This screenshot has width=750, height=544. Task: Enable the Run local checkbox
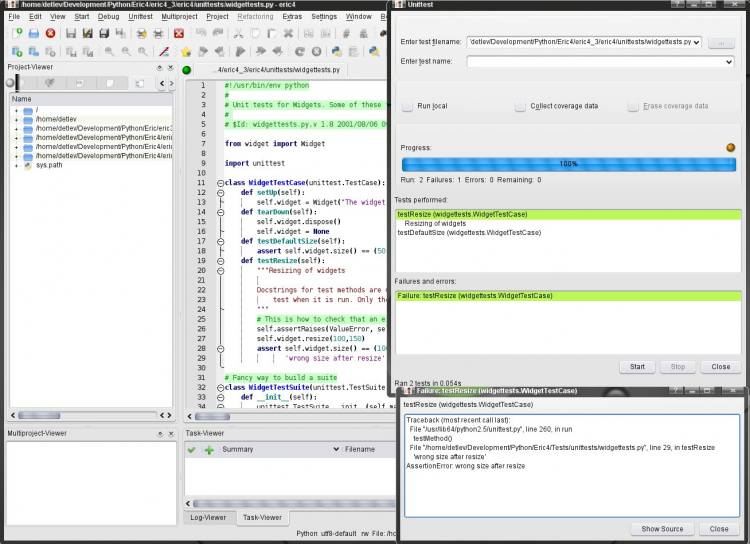[x=407, y=106]
